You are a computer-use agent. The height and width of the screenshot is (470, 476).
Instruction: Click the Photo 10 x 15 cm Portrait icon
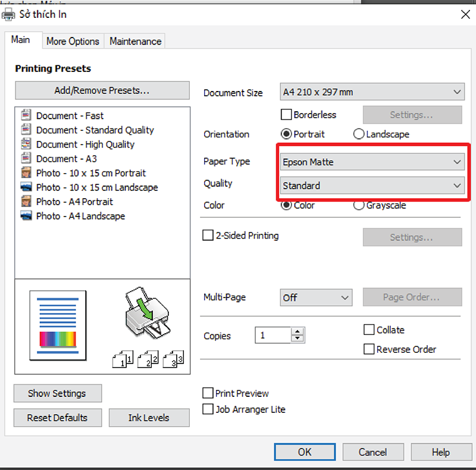[x=26, y=173]
